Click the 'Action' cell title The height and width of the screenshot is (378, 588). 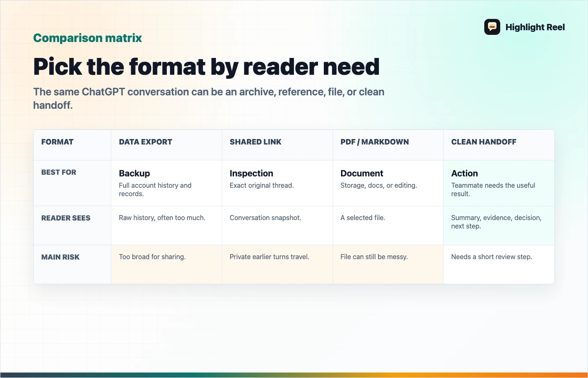[465, 173]
